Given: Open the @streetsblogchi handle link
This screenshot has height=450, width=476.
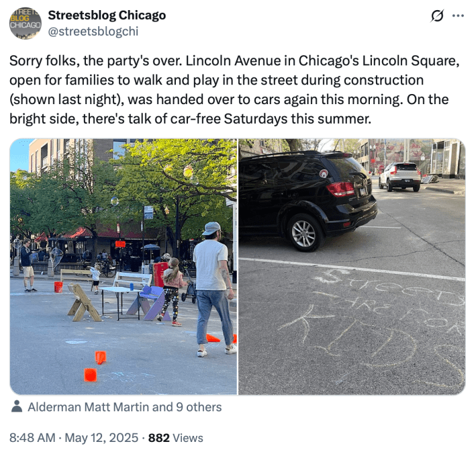Looking at the screenshot, I should coord(93,31).
